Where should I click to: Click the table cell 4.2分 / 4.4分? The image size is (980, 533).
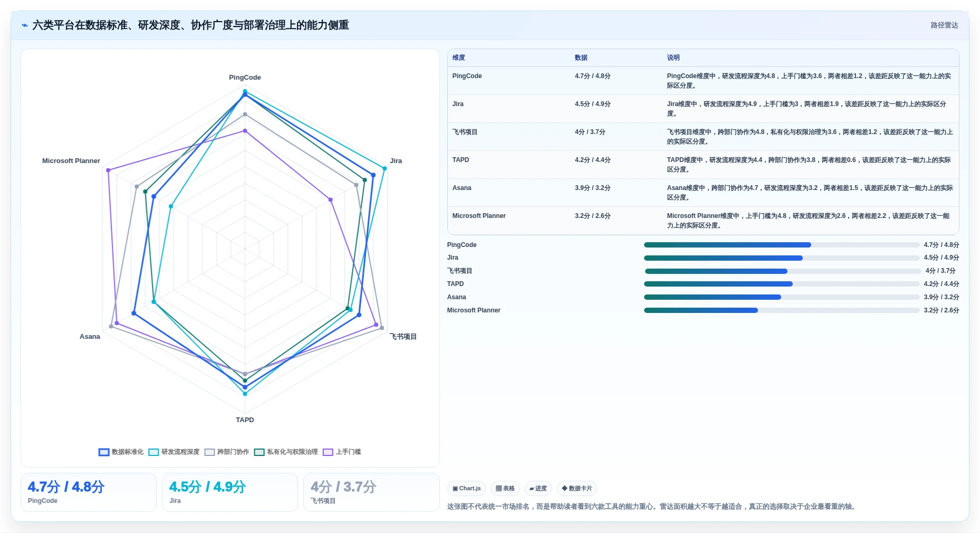(593, 160)
